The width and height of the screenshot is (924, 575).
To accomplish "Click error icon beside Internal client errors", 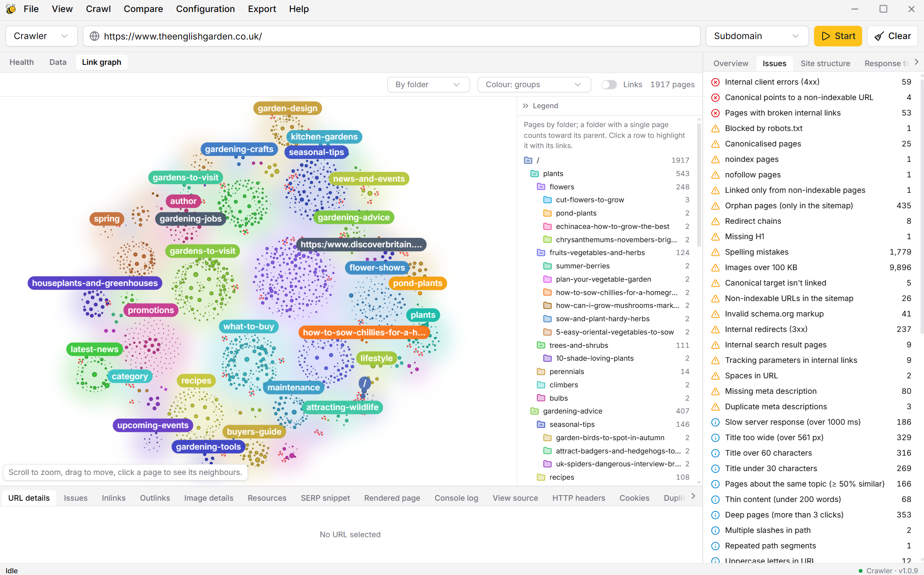I will 715,82.
